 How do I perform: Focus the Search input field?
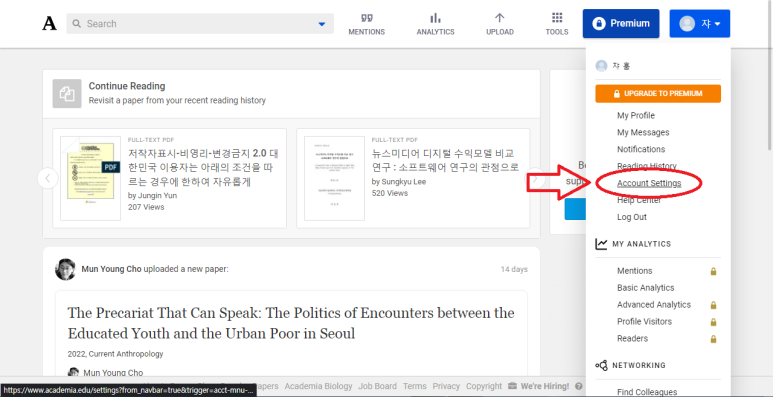click(200, 24)
